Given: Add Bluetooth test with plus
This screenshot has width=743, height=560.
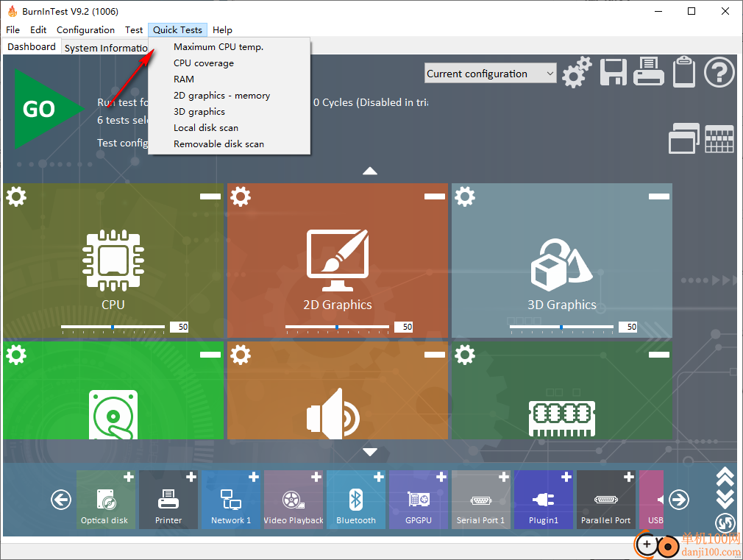Looking at the screenshot, I should pyautogui.click(x=379, y=477).
